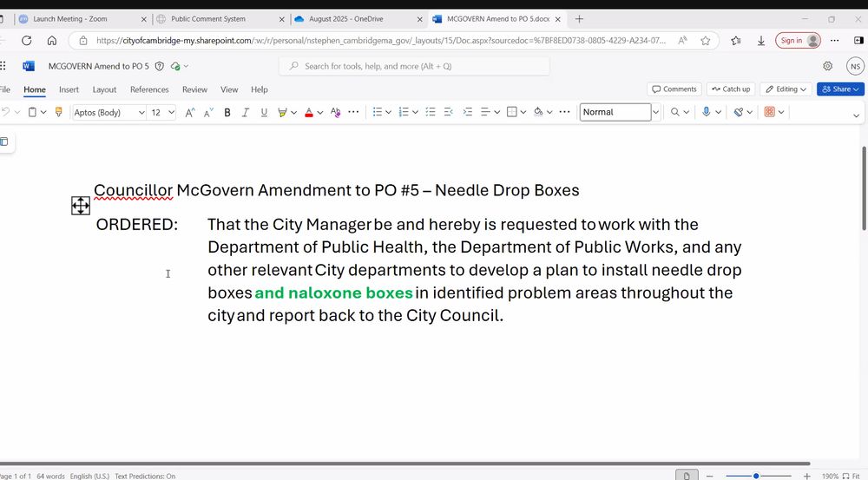Switch to August 2025 - OneDrive tab
The width and height of the screenshot is (868, 480).
click(358, 19)
